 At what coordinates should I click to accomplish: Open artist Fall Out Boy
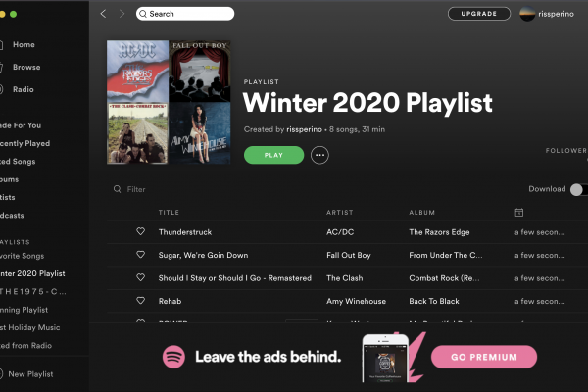349,255
